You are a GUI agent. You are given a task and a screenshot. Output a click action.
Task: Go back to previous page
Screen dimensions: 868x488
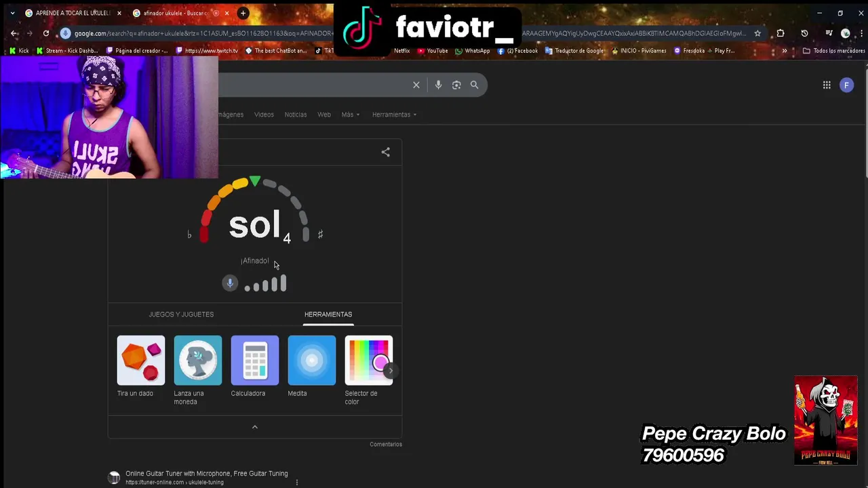pyautogui.click(x=14, y=33)
